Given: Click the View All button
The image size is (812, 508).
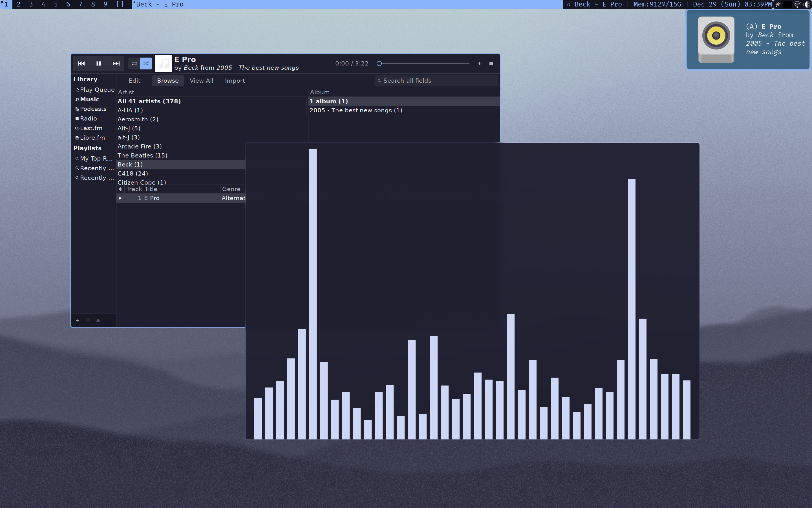Looking at the screenshot, I should [x=201, y=81].
